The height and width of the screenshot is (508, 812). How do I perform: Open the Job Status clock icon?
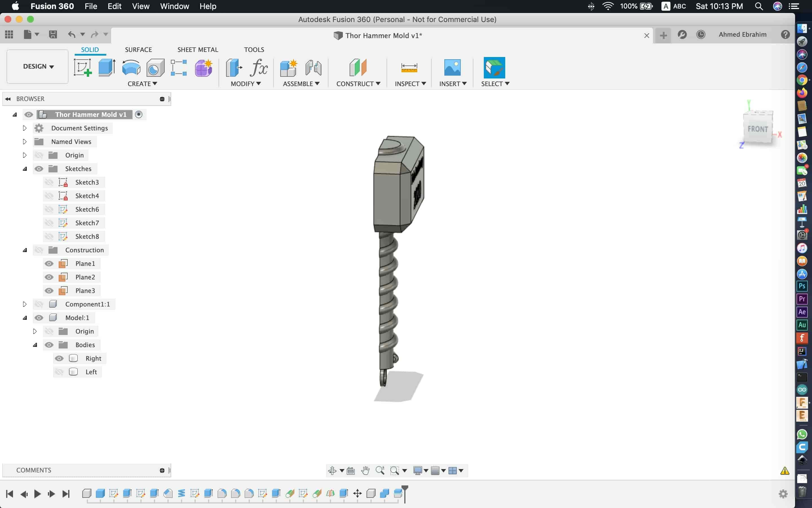click(701, 35)
